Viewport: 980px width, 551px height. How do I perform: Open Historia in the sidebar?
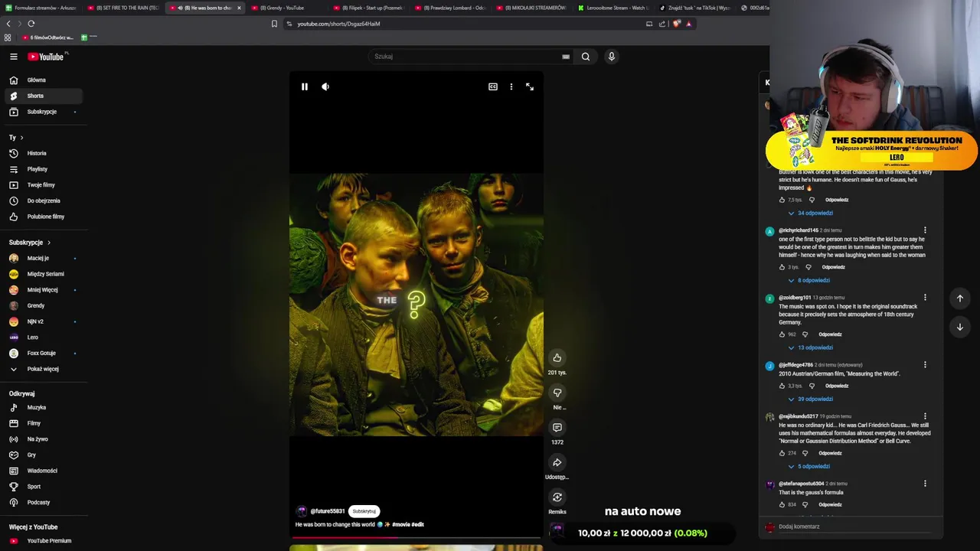click(44, 153)
